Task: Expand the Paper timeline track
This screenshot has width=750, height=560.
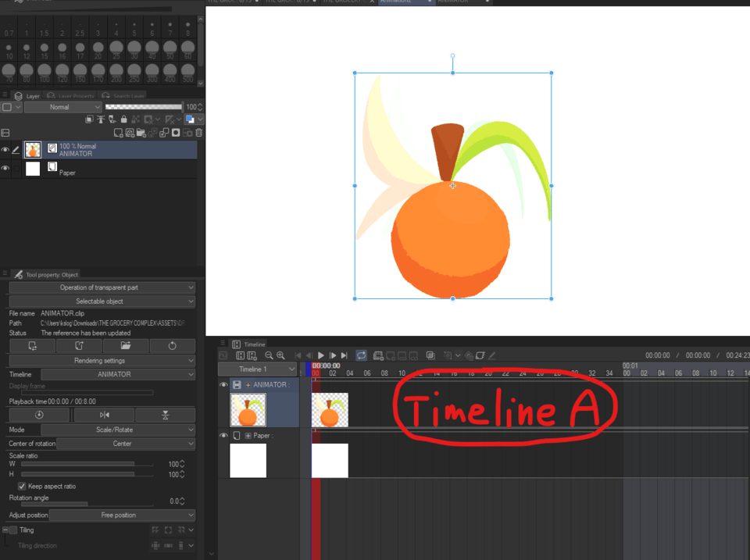Action: (248, 436)
